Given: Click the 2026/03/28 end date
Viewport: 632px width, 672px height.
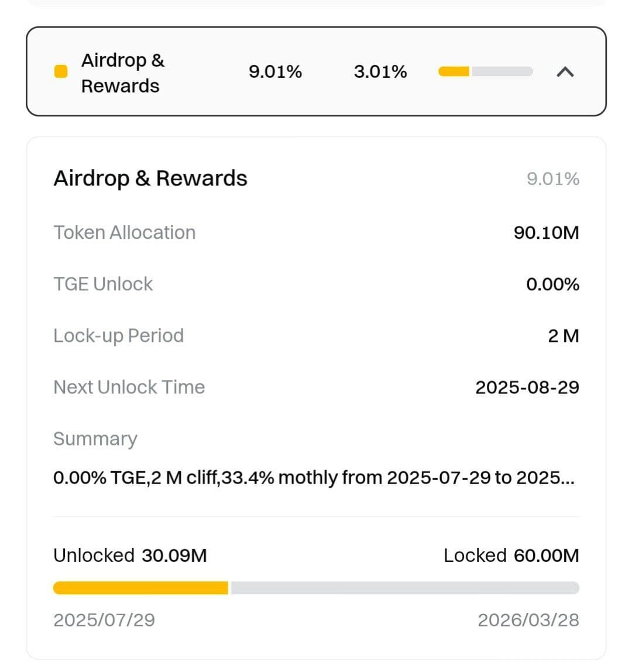Looking at the screenshot, I should 528,620.
